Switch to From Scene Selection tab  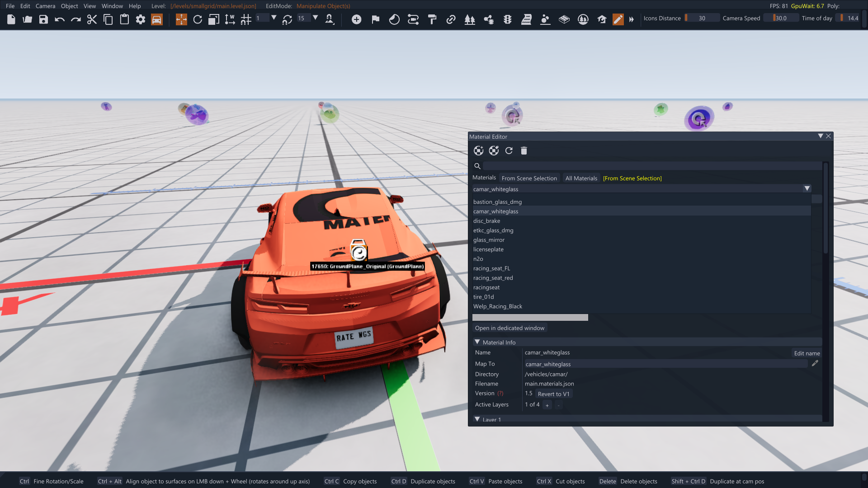529,178
